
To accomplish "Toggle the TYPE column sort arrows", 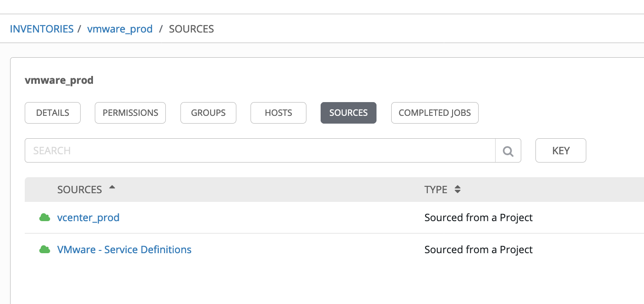I will 457,190.
